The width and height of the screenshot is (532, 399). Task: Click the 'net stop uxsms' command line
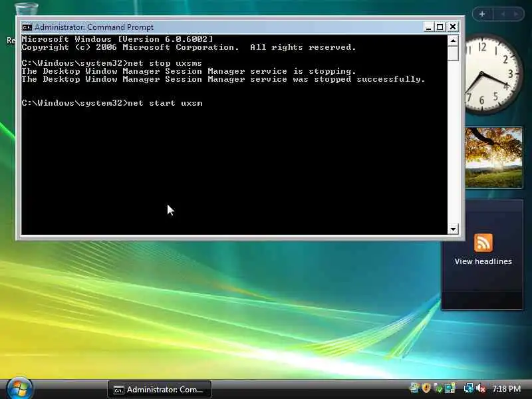pos(112,63)
